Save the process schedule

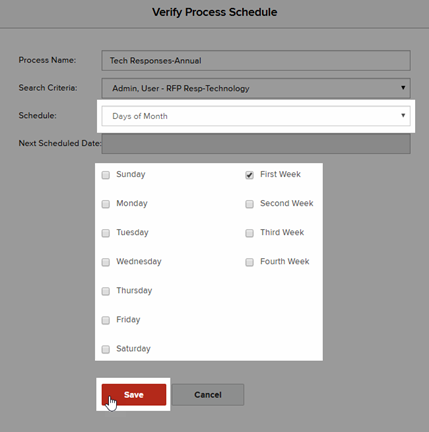(134, 395)
